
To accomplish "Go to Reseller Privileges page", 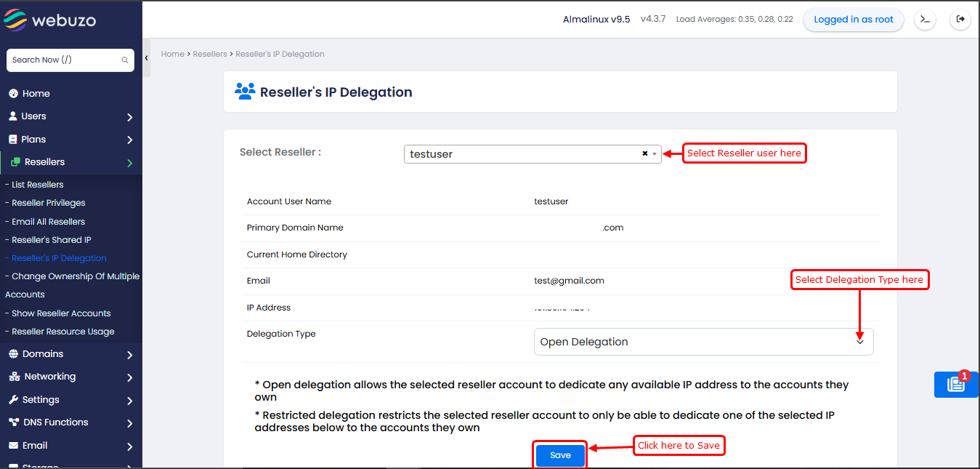I will 48,203.
